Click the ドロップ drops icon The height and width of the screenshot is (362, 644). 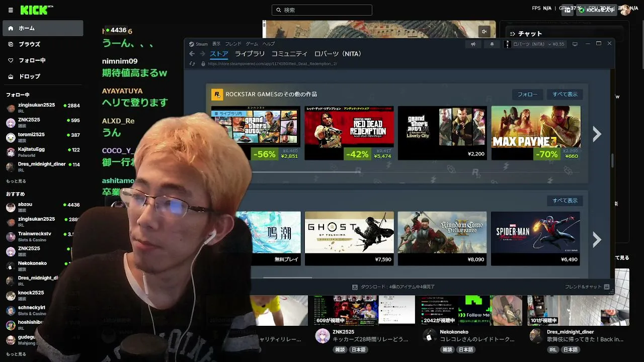(11, 76)
